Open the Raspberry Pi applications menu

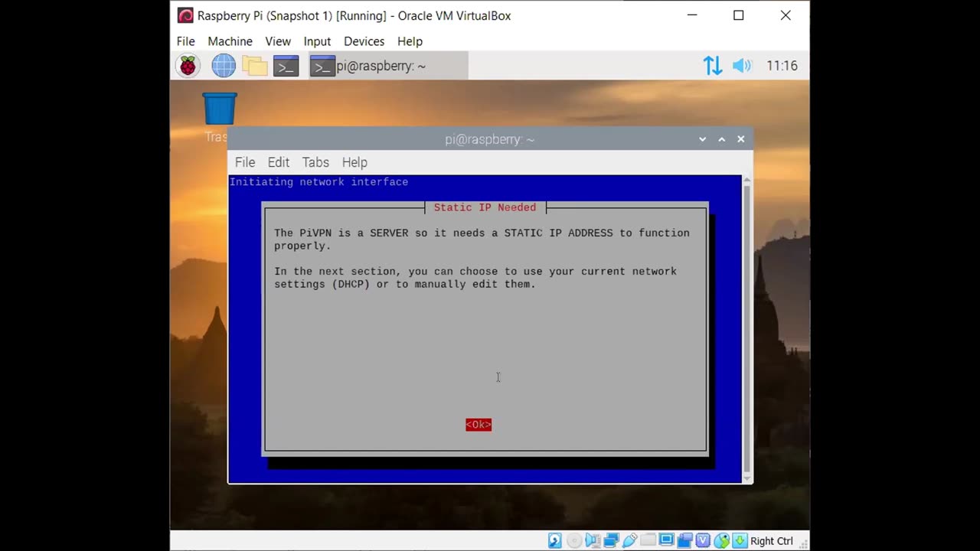(188, 66)
